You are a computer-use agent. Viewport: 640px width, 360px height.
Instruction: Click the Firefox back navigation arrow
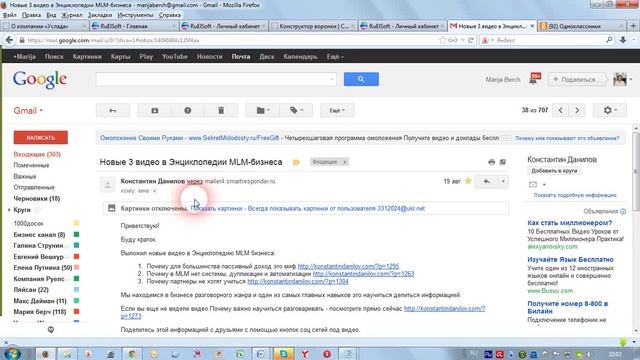coord(9,40)
